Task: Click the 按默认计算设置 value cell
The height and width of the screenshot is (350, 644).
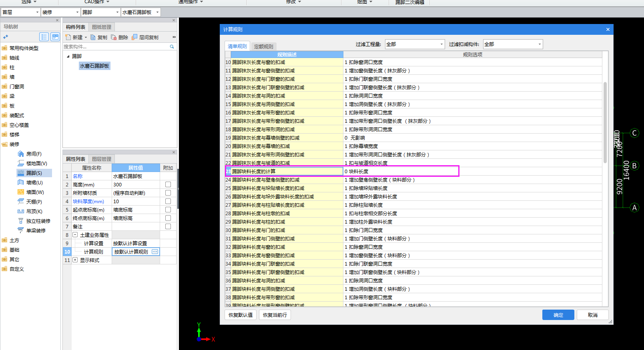Action: [x=136, y=243]
